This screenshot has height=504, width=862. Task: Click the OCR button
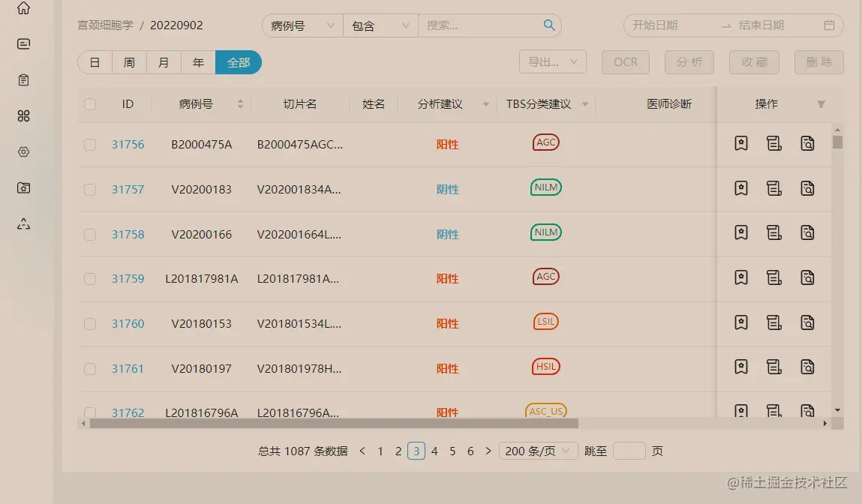(x=625, y=62)
